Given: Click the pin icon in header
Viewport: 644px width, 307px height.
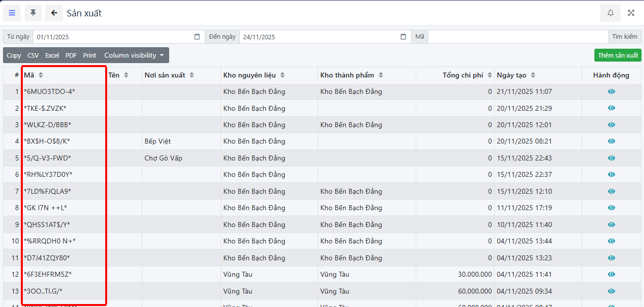Looking at the screenshot, I should pyautogui.click(x=33, y=13).
